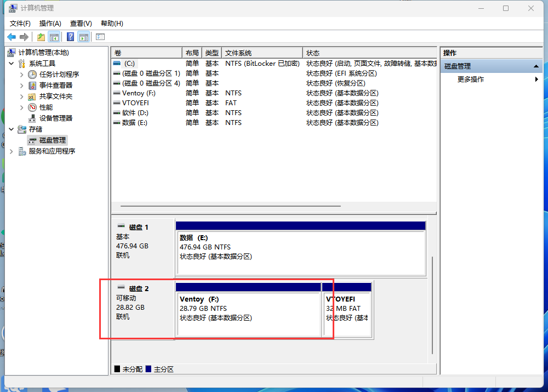Open the 查看(V) menu

81,23
